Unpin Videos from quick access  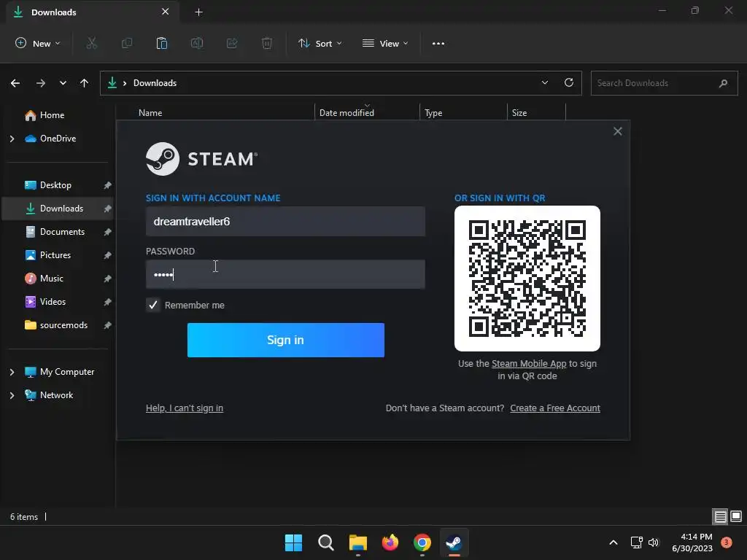[108, 302]
